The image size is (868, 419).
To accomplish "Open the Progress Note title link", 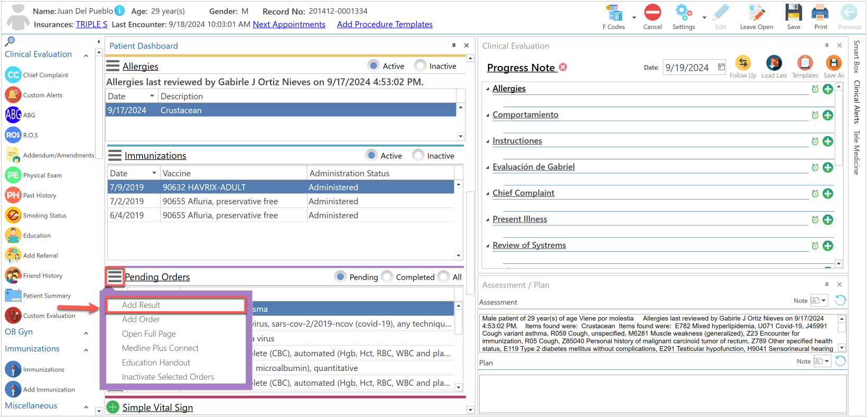I will [x=521, y=68].
